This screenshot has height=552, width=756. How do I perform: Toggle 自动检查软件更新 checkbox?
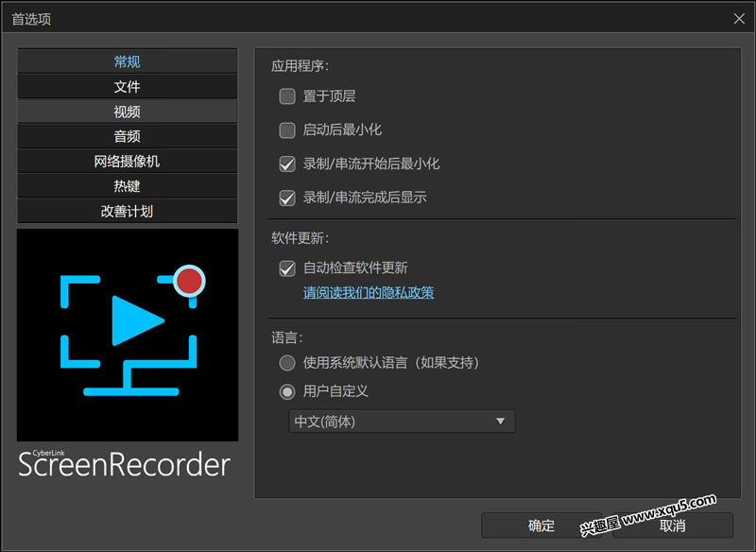287,268
